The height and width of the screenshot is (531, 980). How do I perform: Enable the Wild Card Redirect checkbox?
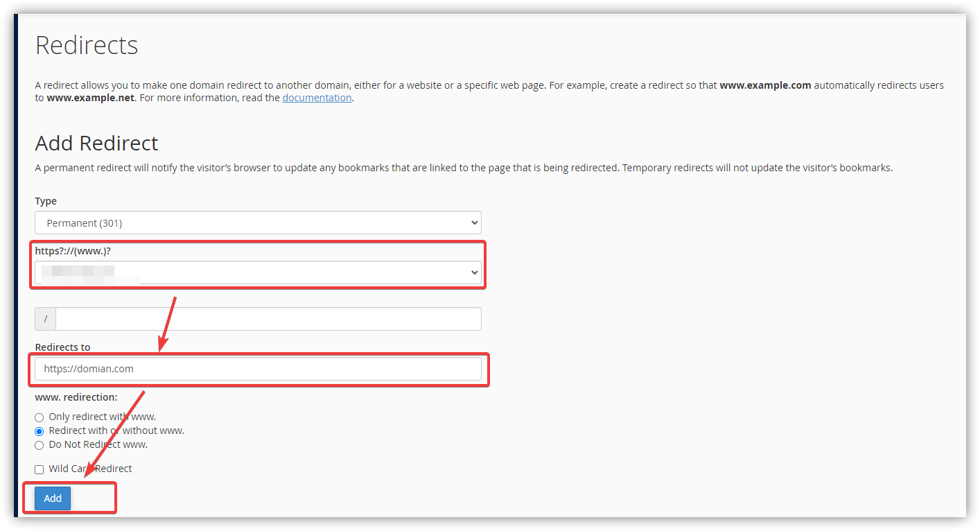click(x=40, y=469)
